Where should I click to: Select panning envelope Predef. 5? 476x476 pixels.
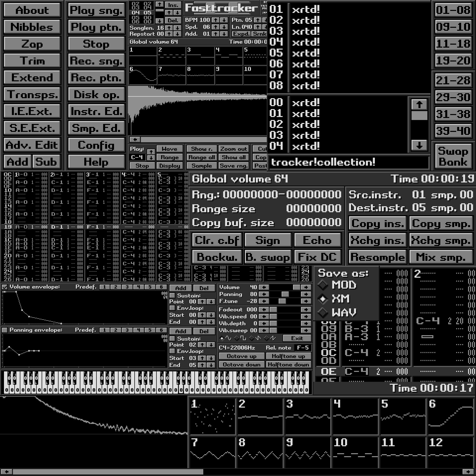pos(150,330)
